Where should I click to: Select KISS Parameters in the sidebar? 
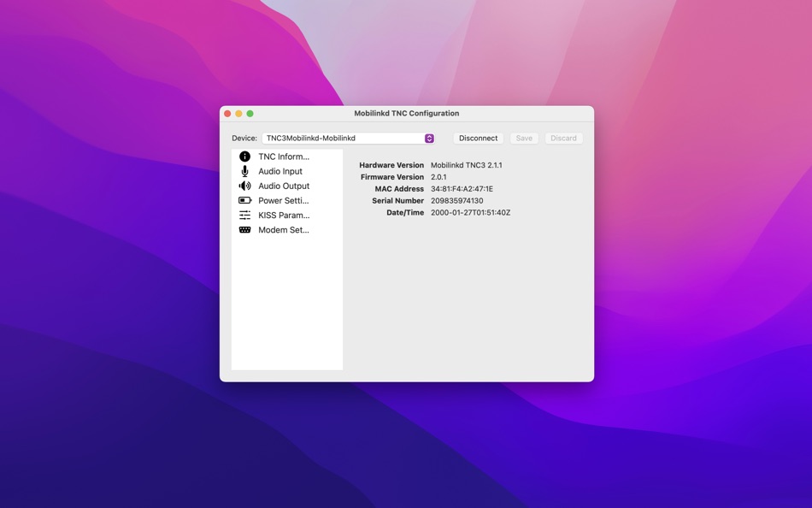click(x=282, y=215)
